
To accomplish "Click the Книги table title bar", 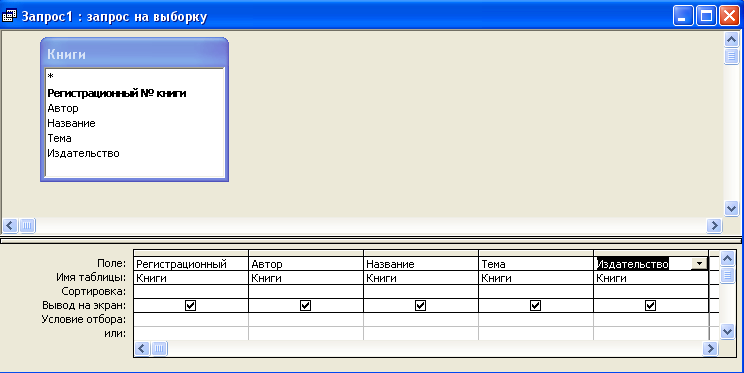I will tap(134, 54).
